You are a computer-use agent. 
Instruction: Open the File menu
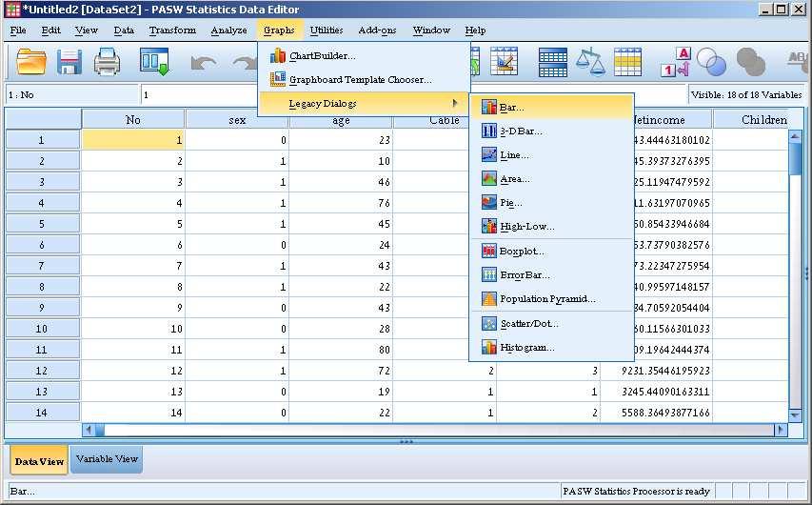tap(18, 30)
